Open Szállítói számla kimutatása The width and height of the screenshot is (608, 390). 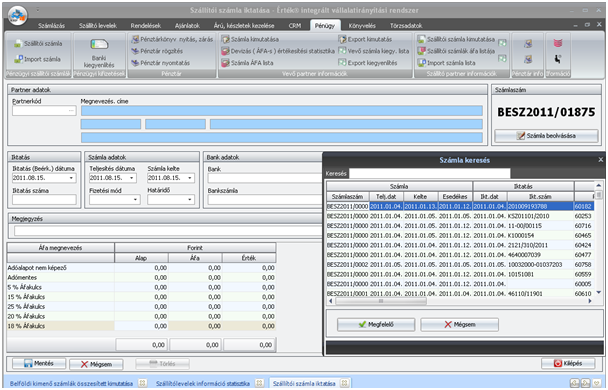[456, 40]
